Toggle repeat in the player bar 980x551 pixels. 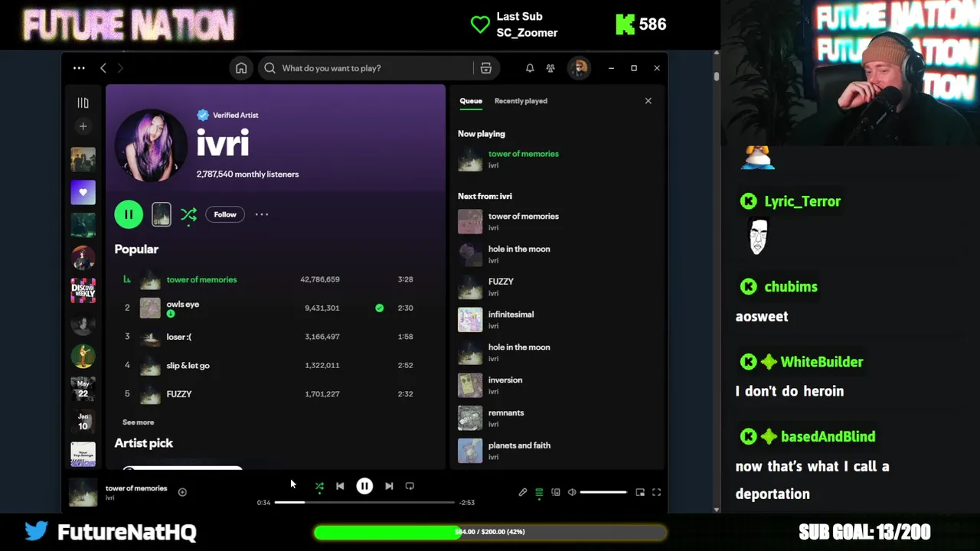(410, 486)
